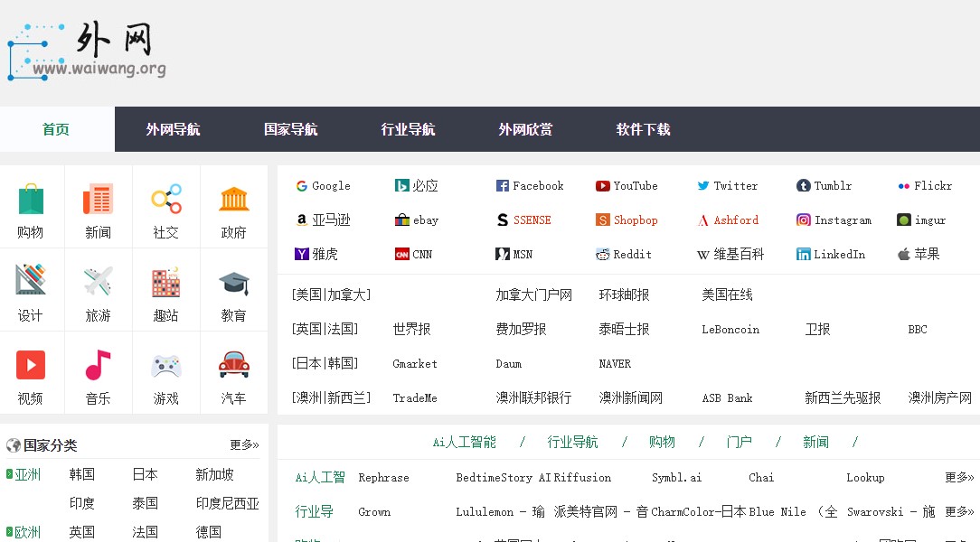Click the 视频 video play icon
The height and width of the screenshot is (542, 980).
tap(32, 364)
